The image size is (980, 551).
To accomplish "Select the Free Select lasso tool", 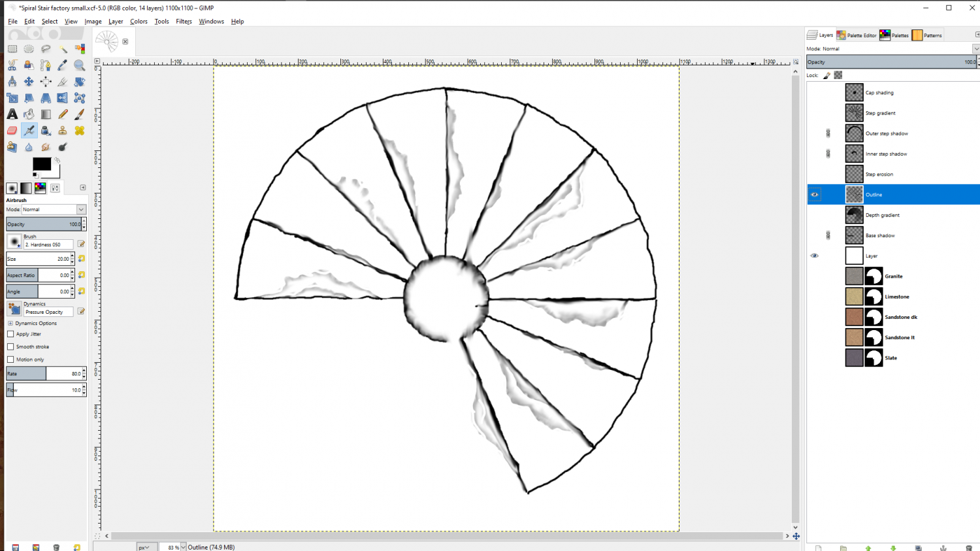I will (x=46, y=49).
